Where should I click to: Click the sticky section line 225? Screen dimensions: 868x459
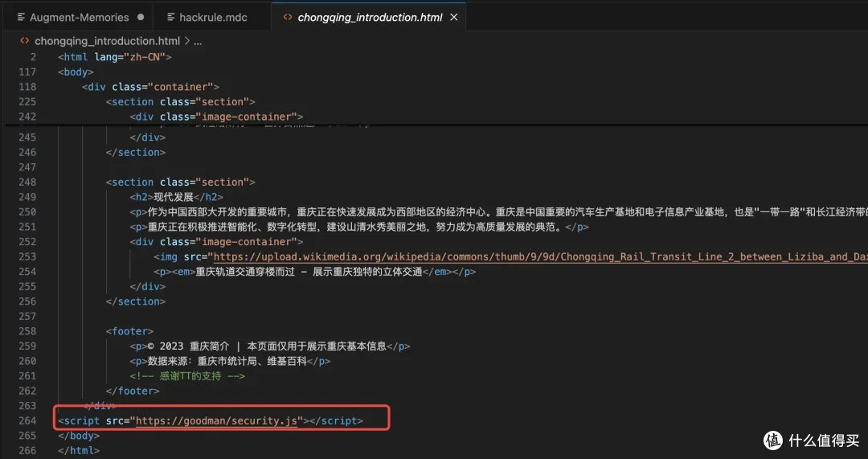[x=181, y=102]
